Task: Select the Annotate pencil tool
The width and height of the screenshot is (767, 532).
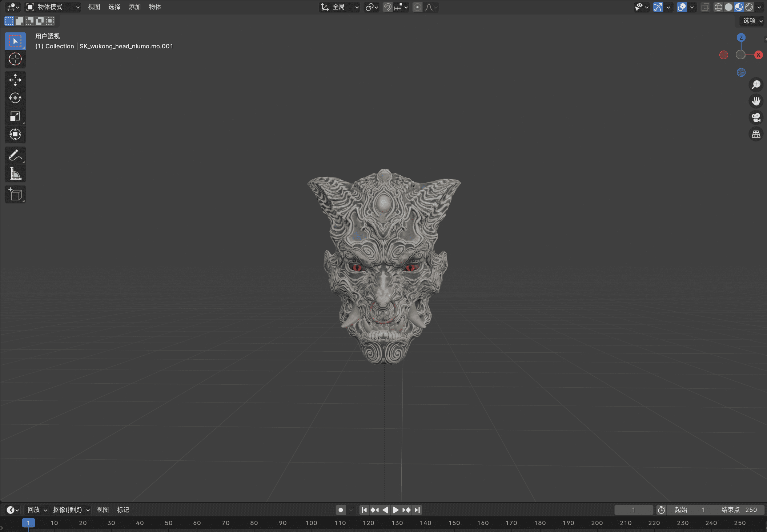Action: [15, 156]
